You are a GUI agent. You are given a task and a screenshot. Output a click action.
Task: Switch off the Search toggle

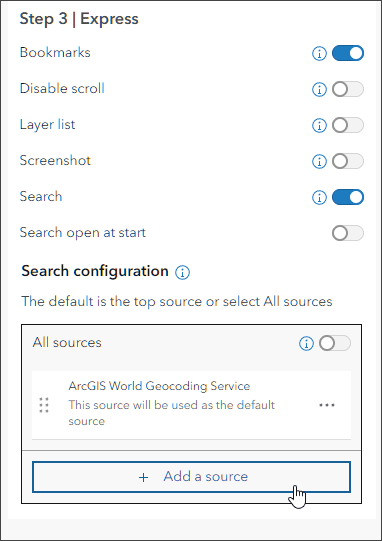pos(347,197)
